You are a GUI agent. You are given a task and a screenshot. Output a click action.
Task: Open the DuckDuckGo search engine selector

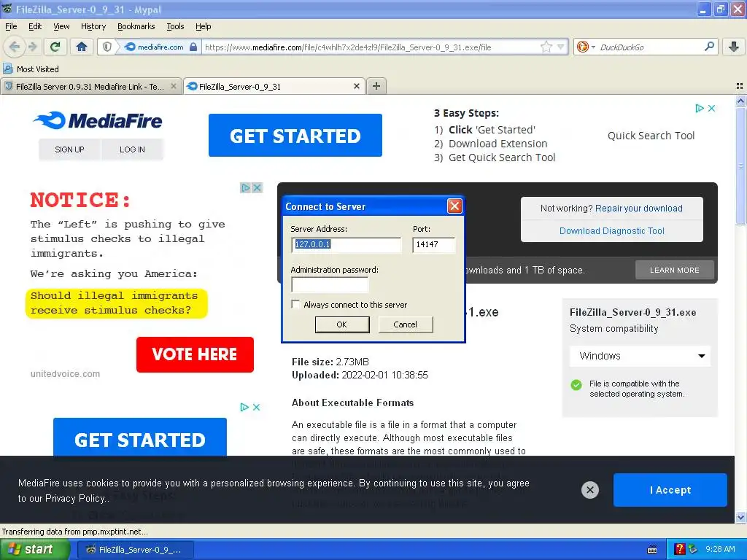click(x=586, y=47)
